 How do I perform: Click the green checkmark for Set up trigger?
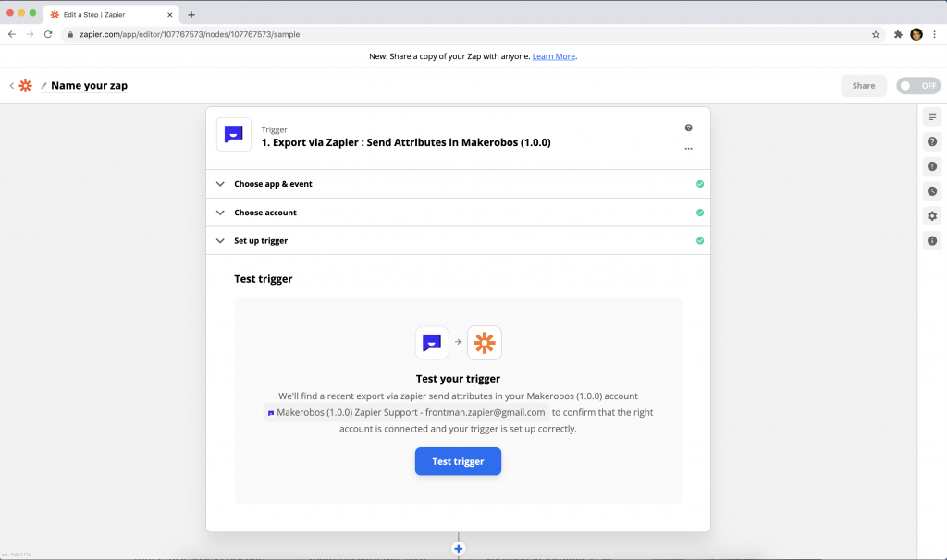pyautogui.click(x=700, y=241)
